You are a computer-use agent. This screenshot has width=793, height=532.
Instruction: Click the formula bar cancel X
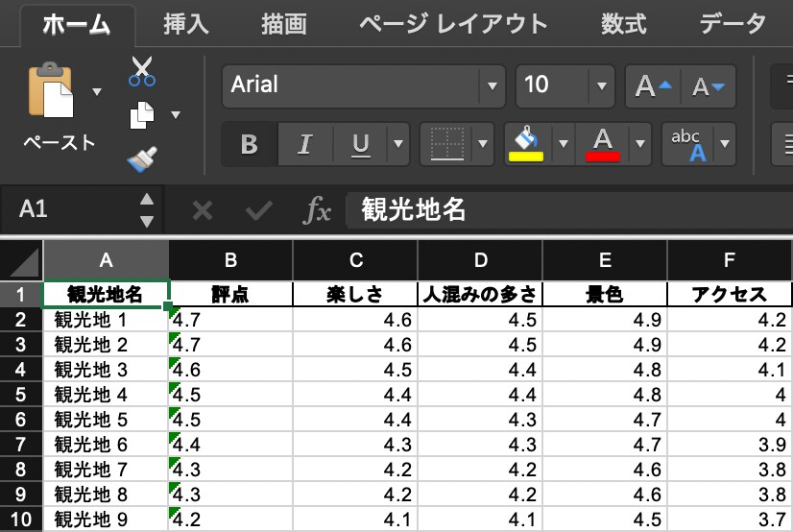pyautogui.click(x=203, y=210)
